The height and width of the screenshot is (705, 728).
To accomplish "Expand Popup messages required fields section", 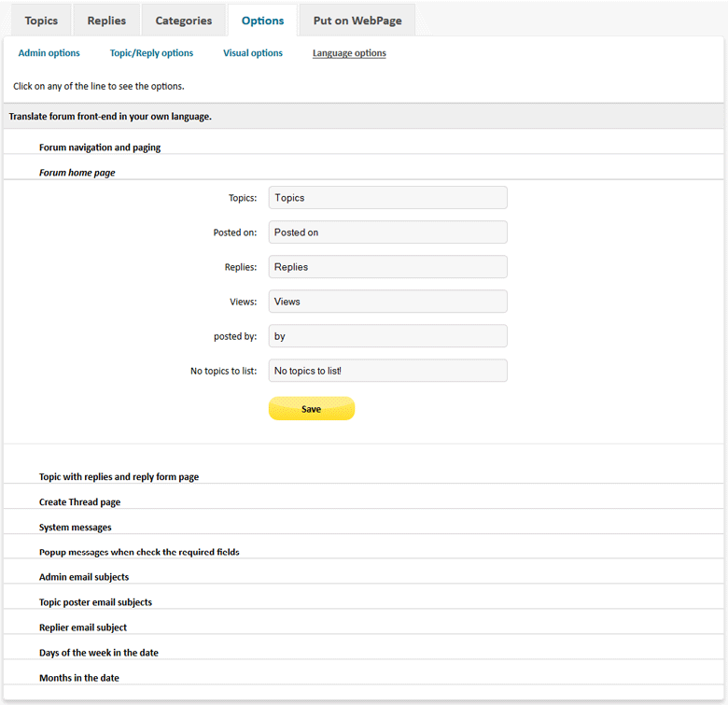I will [139, 552].
